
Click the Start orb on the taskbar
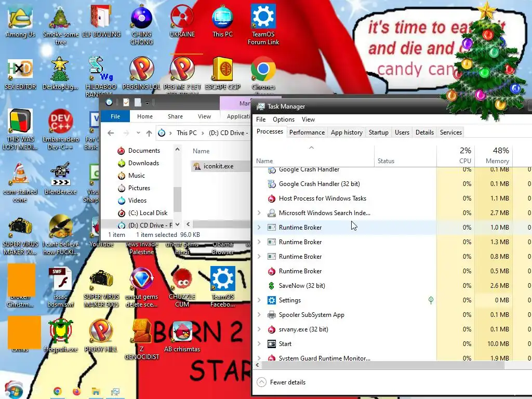[x=14, y=390]
